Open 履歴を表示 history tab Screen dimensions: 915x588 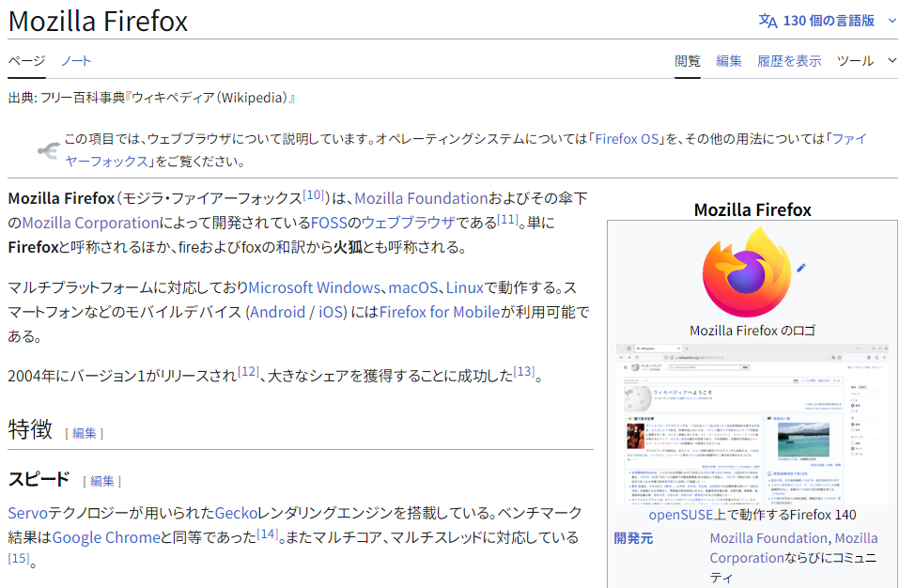click(789, 61)
